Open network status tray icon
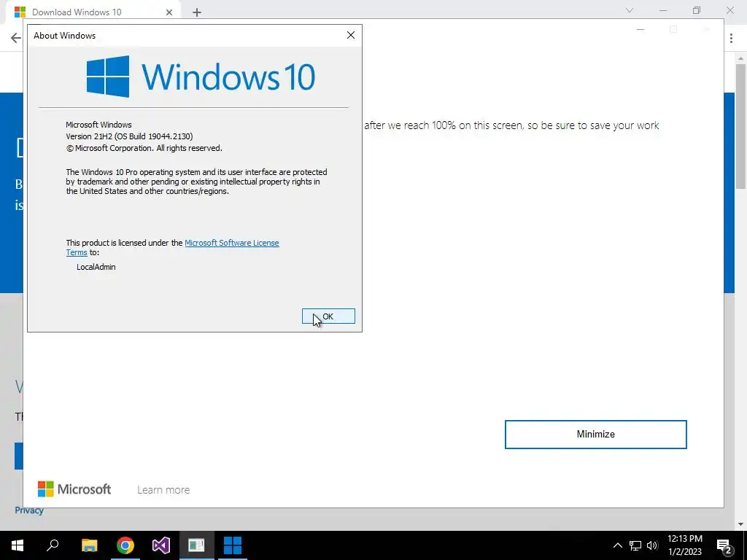Image resolution: width=747 pixels, height=560 pixels. tap(635, 545)
